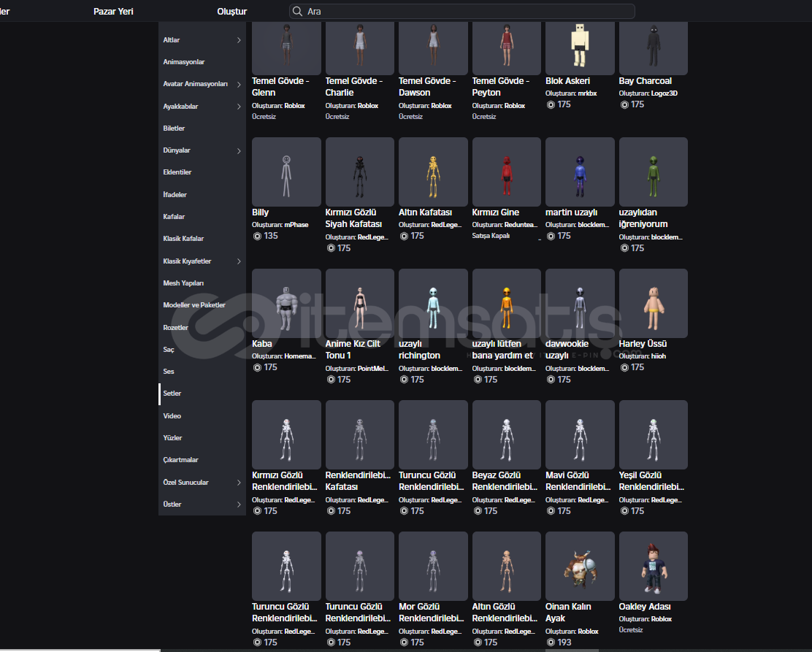The image size is (812, 652).
Task: Open the Pazar Yeri navigation tab
Action: point(113,12)
